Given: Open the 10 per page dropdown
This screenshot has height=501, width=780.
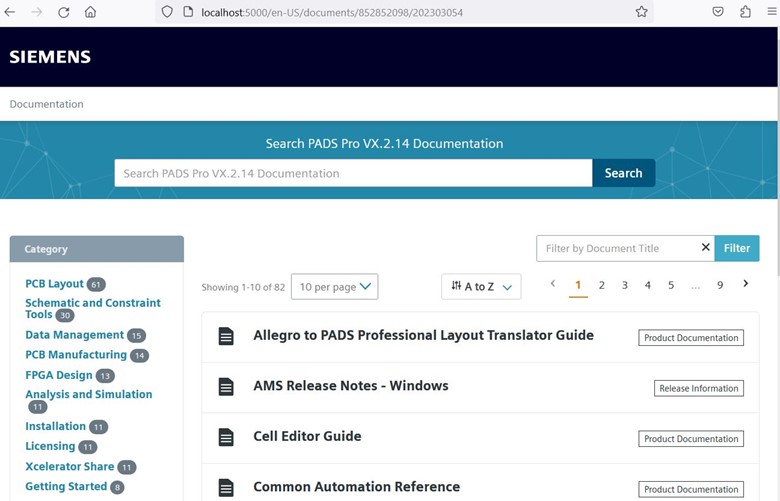Looking at the screenshot, I should pos(334,287).
